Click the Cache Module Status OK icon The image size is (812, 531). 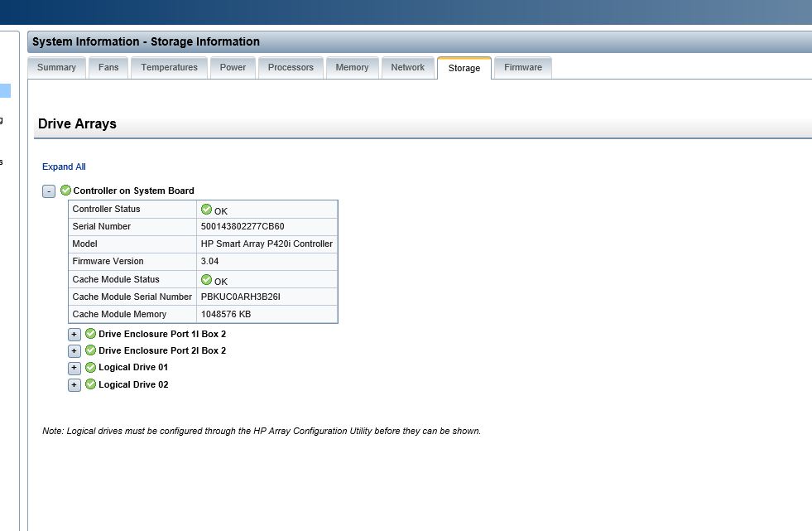(x=206, y=279)
